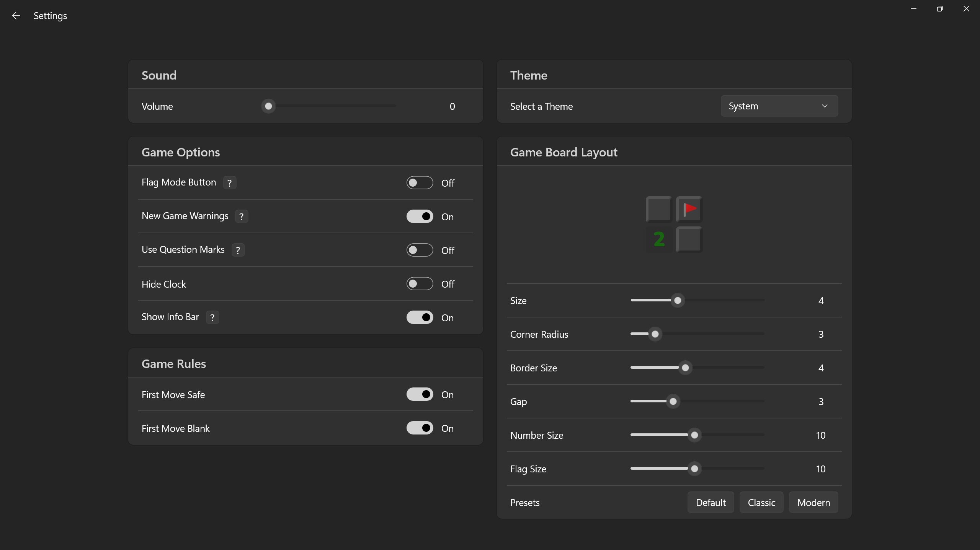This screenshot has height=550, width=980.
Task: Open the Show Info Bar help tooltip
Action: pyautogui.click(x=212, y=317)
